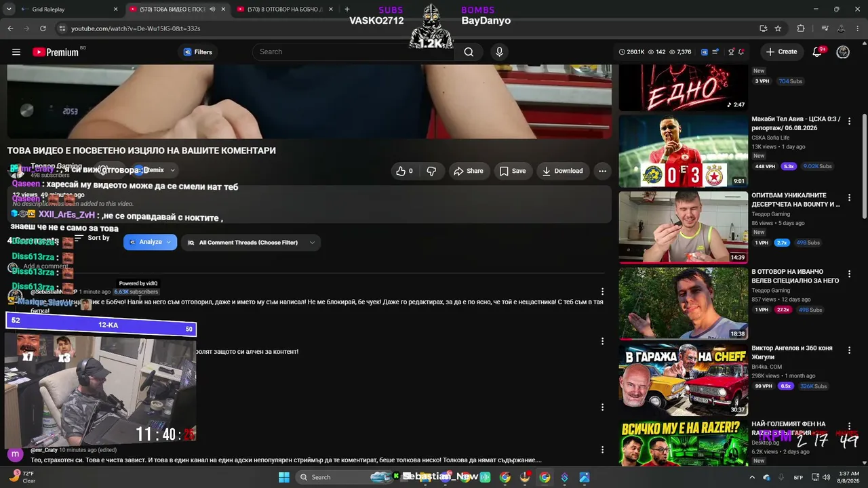Focus the YouTube search field
This screenshot has height=488, width=868.
coord(353,52)
